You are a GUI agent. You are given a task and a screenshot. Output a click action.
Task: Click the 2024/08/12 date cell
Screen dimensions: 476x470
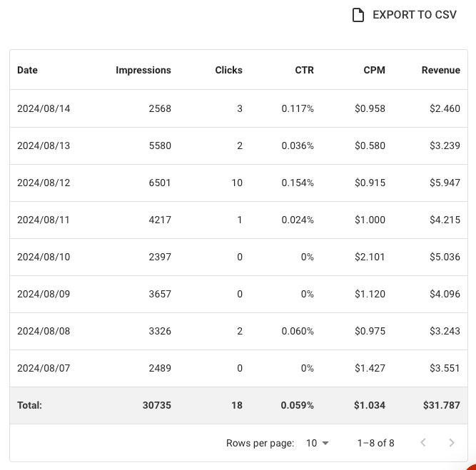pos(44,183)
